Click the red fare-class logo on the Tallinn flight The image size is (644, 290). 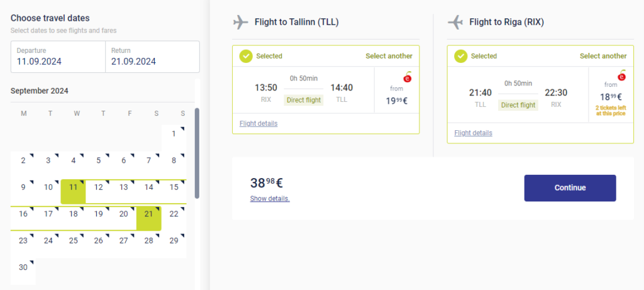click(408, 77)
